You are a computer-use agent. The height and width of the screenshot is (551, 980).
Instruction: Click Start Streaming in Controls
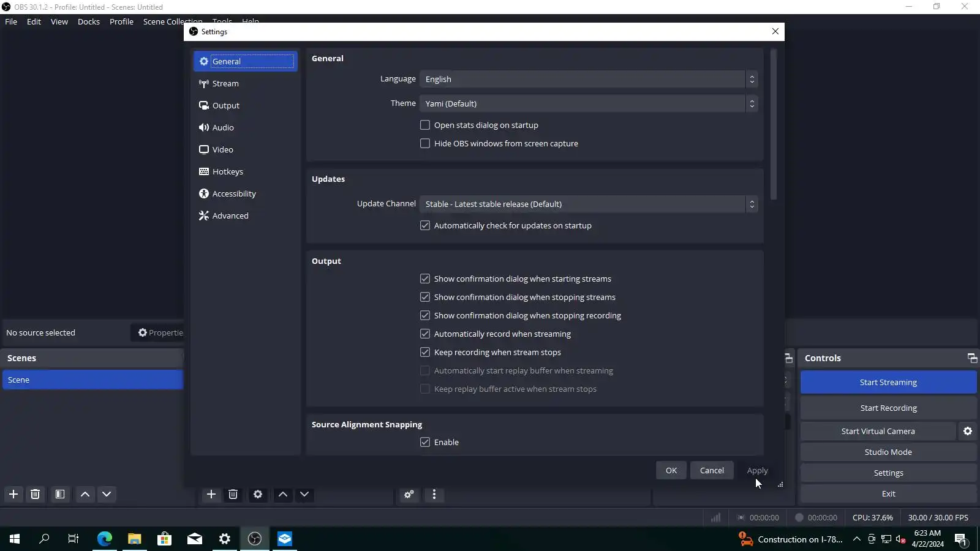[x=888, y=382]
